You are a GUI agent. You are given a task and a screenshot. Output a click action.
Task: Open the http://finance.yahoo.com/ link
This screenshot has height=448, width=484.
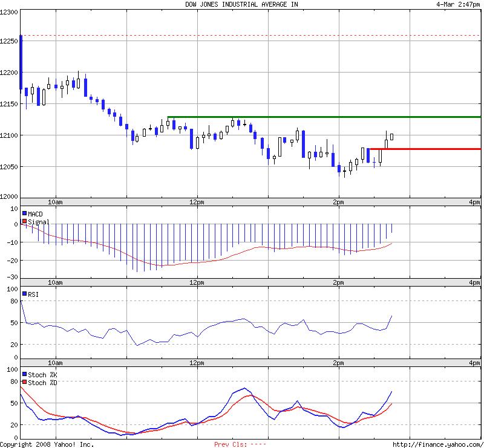(437, 444)
